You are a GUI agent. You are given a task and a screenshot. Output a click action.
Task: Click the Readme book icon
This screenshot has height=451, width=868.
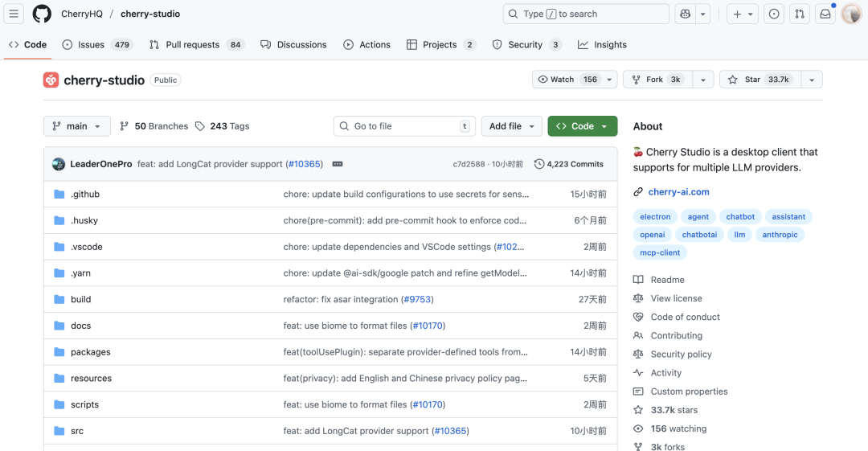click(638, 280)
